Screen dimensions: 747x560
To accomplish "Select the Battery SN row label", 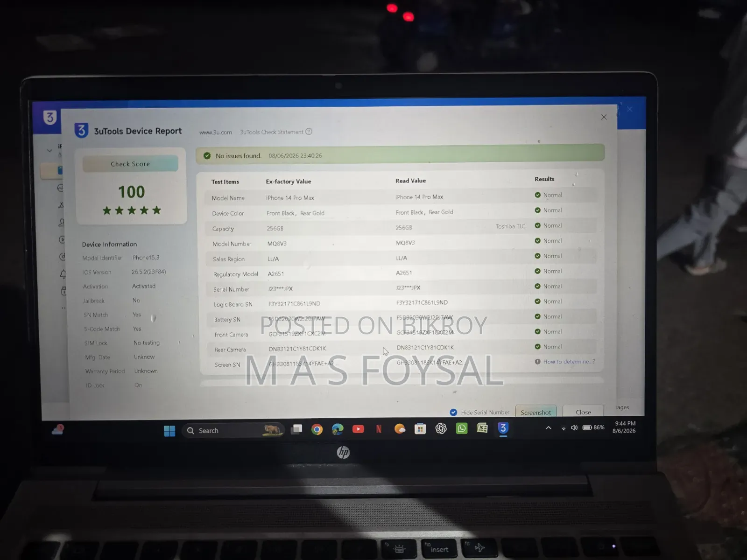I will [227, 320].
